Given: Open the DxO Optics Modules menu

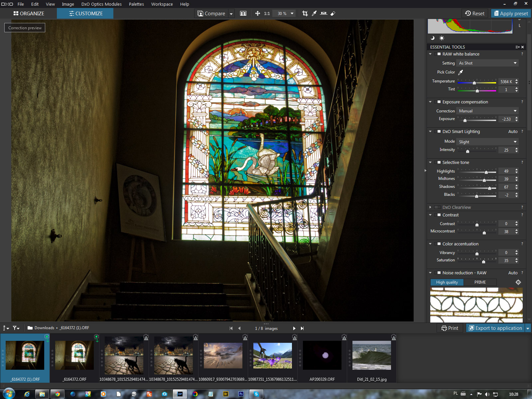Looking at the screenshot, I should coord(101,4).
